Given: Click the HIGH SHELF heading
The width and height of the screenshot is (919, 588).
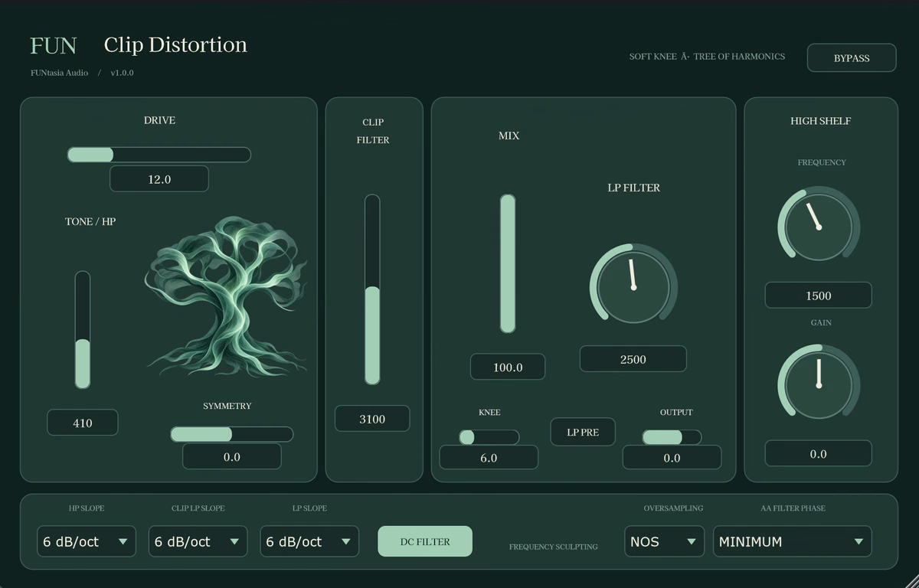Looking at the screenshot, I should (820, 121).
